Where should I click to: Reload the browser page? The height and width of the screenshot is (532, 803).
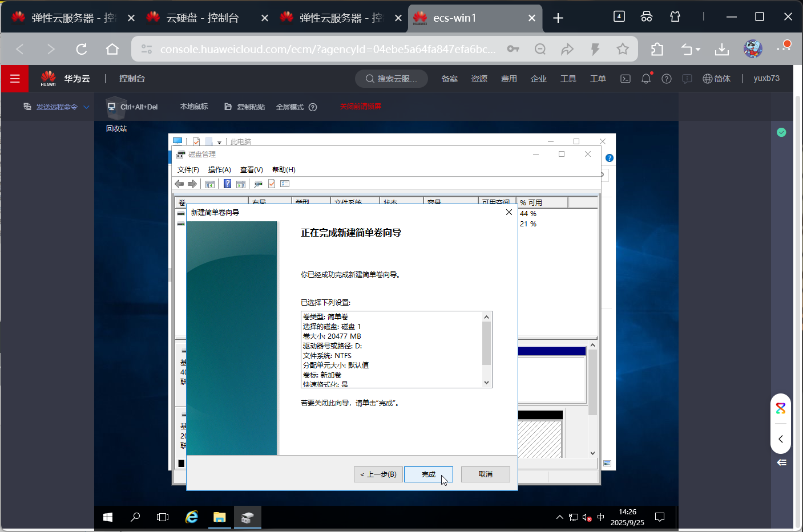pos(82,49)
